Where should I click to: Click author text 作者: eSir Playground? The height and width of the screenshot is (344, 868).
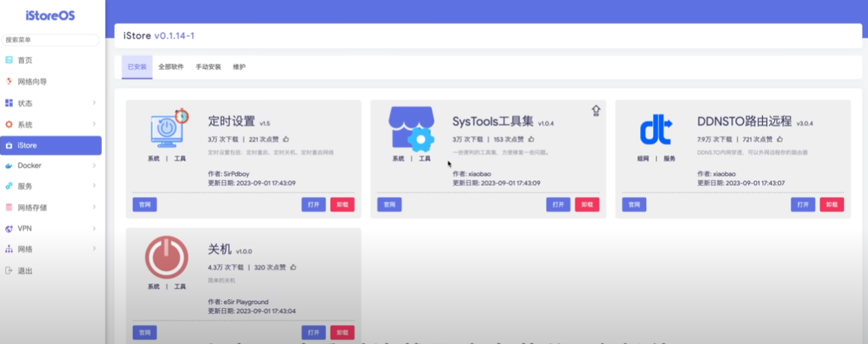[238, 302]
